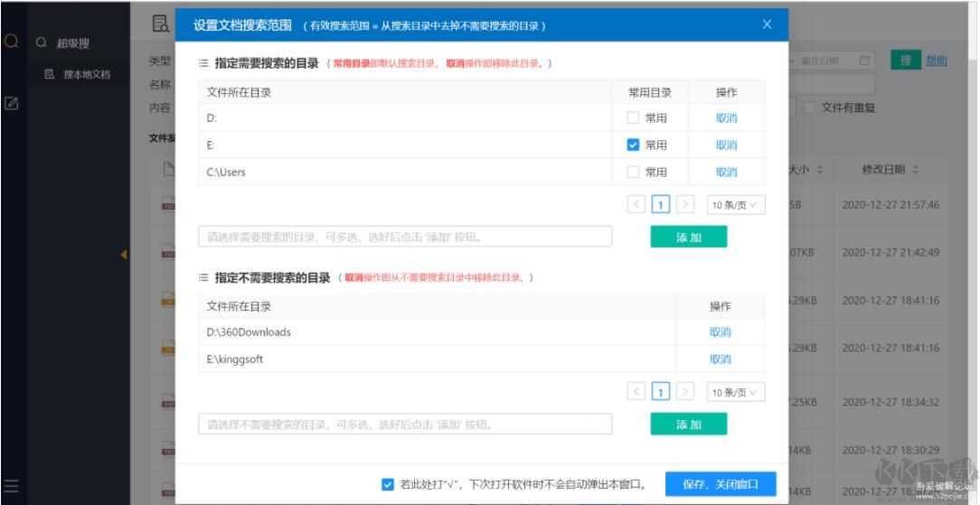Open the 10条/页 dropdown under excluded directories
Viewport: 980px width, 505px height.
click(x=733, y=392)
